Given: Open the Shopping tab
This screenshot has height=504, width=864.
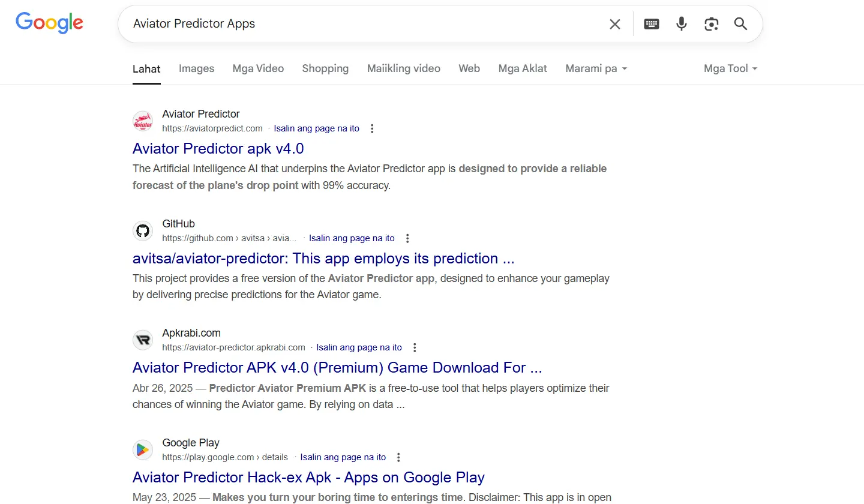Looking at the screenshot, I should (325, 68).
